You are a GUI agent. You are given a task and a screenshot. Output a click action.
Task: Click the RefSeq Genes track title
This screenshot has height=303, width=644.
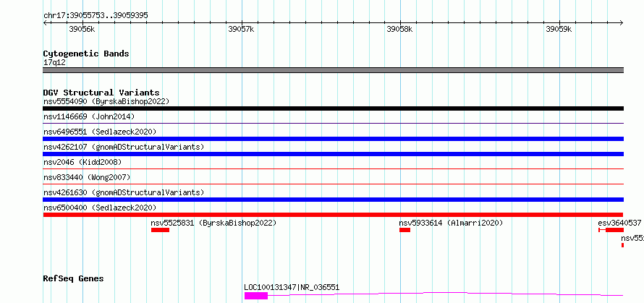73,278
